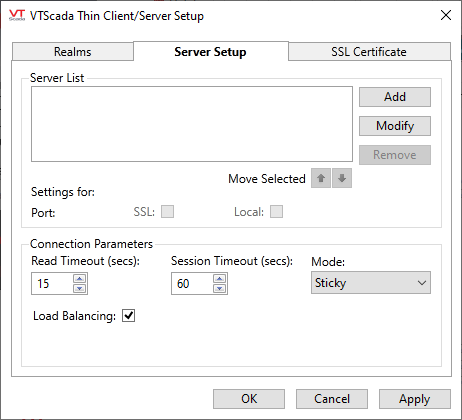This screenshot has height=420, width=462.
Task: Select the Server Setup tab
Action: coord(211,51)
